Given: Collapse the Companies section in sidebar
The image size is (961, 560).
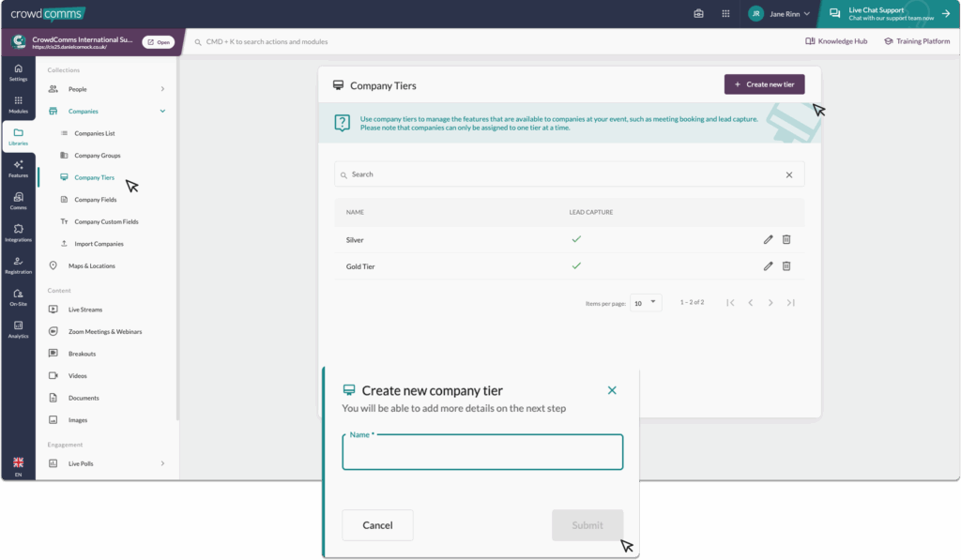Looking at the screenshot, I should (162, 112).
